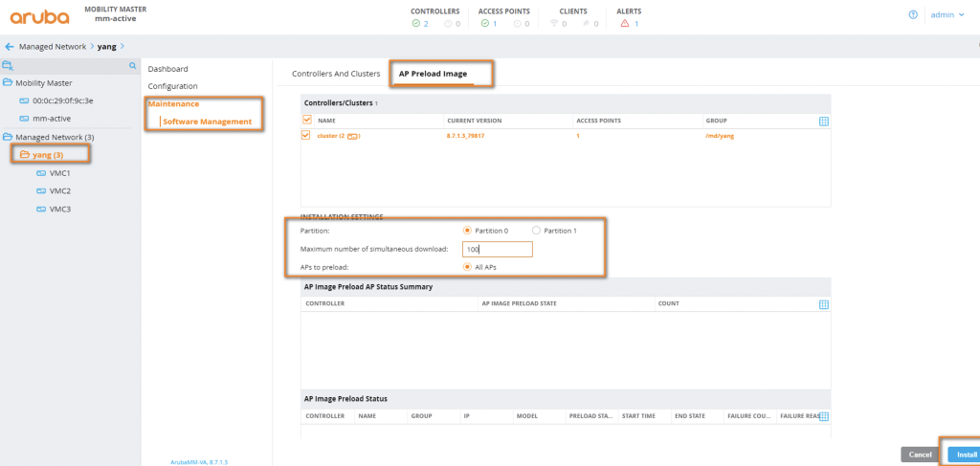This screenshot has height=466, width=980.
Task: Select the mm-active node
Action: [52, 118]
